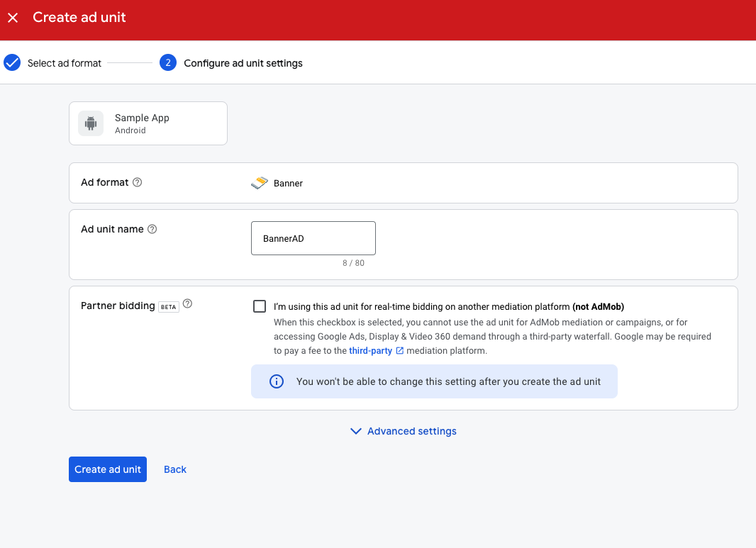The height and width of the screenshot is (548, 756).
Task: Click the Create ad unit button
Action: [x=107, y=469]
